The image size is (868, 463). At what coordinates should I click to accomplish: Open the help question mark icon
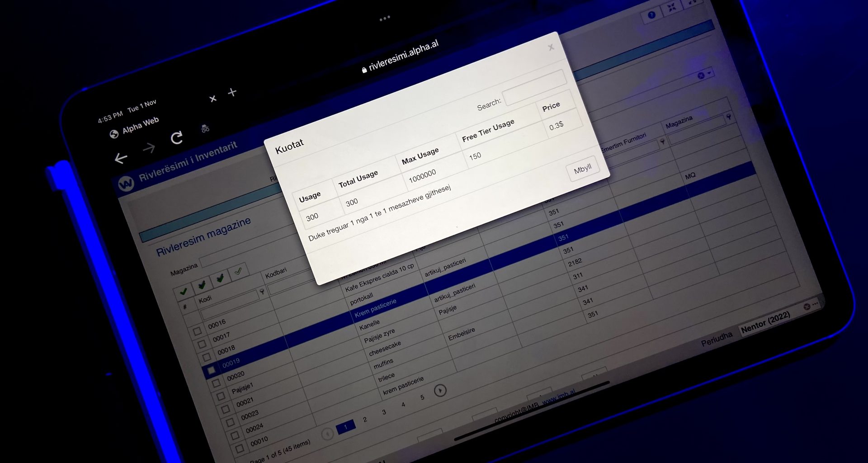point(651,15)
